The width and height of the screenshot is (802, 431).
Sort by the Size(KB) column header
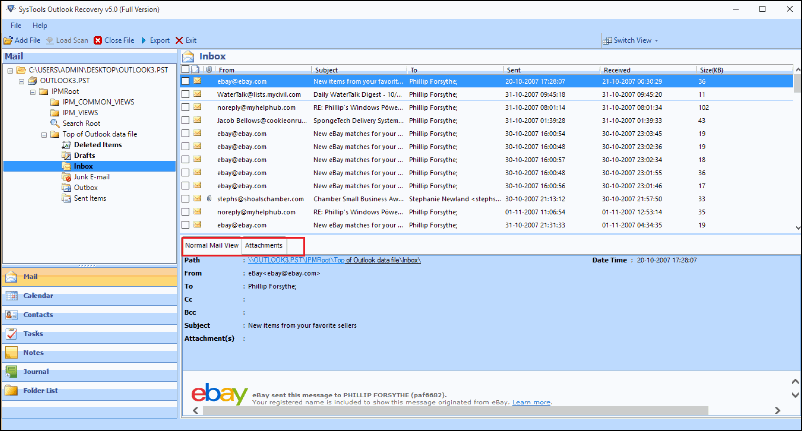point(744,70)
